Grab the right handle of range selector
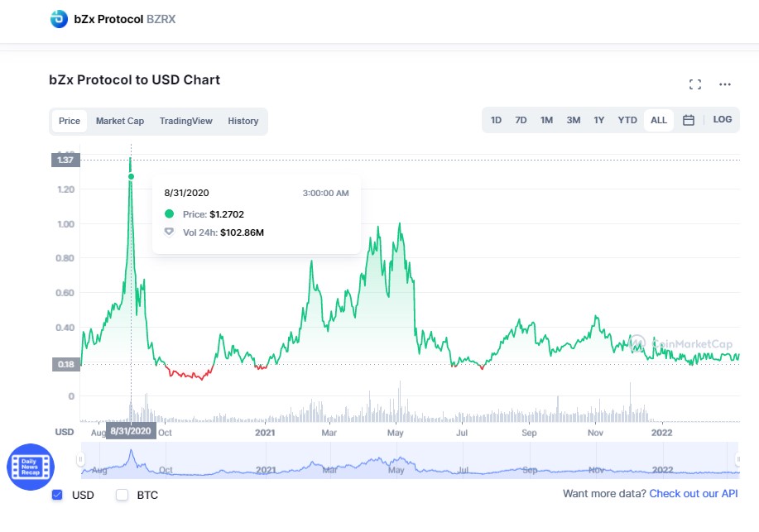 (x=737, y=459)
